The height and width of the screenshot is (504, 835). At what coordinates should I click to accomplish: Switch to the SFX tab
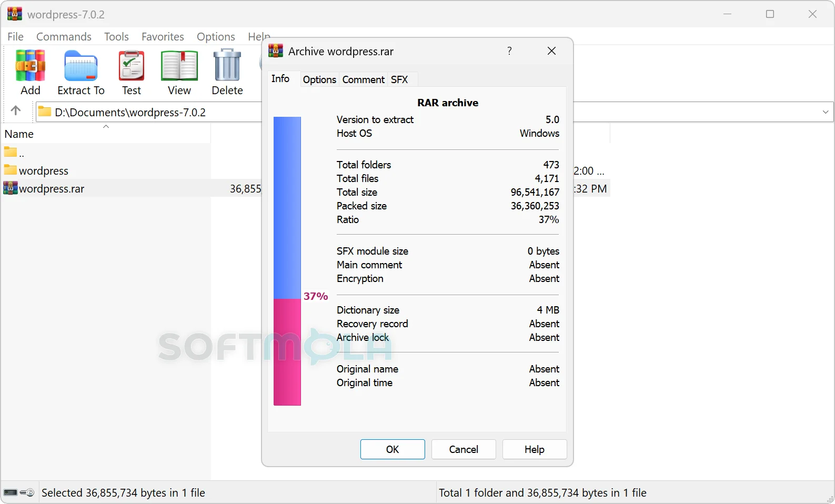tap(399, 79)
